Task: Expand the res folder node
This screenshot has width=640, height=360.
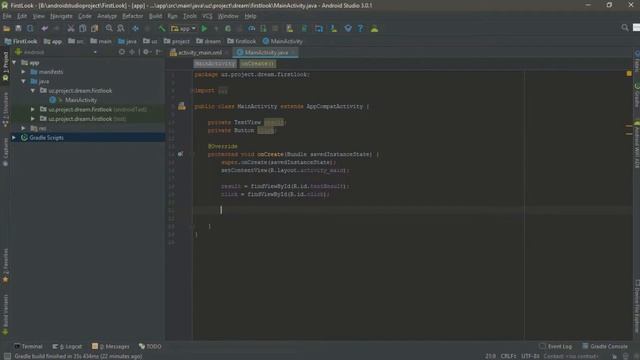Action: point(23,128)
